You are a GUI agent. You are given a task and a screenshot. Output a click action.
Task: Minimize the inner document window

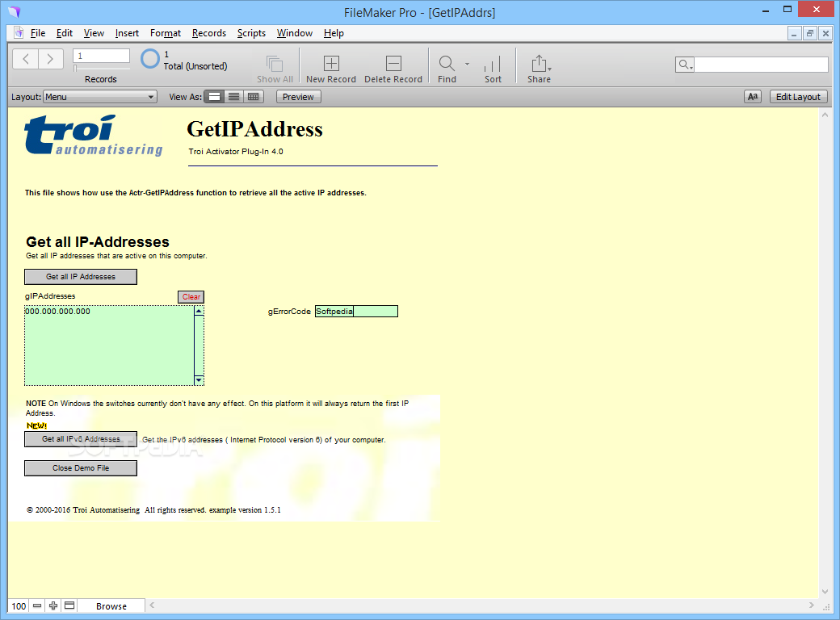794,33
